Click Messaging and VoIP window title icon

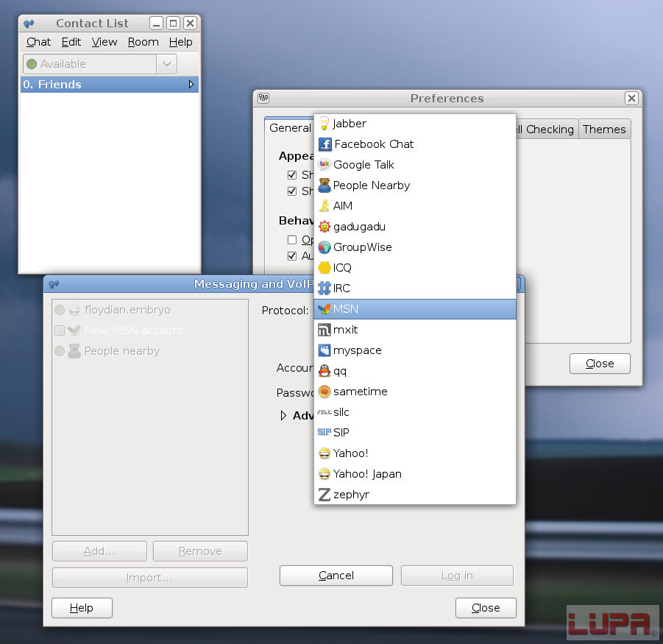click(x=54, y=284)
